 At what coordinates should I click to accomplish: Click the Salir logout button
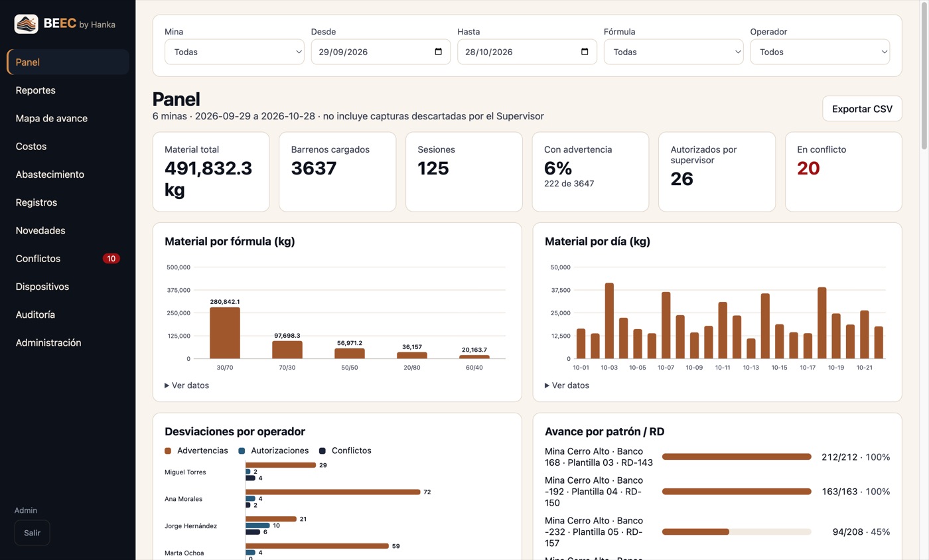[x=32, y=533]
